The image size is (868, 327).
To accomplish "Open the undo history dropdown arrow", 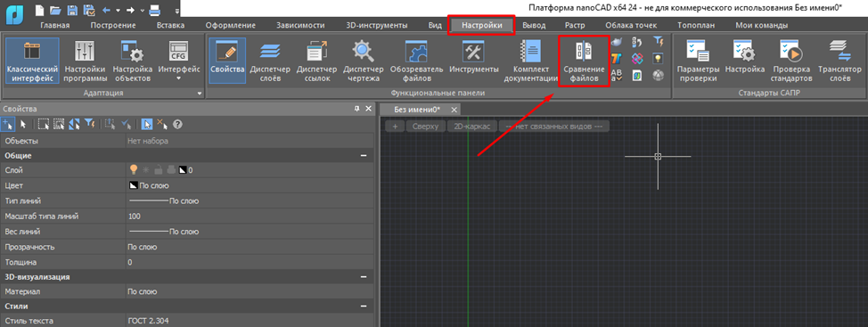I will tap(118, 10).
